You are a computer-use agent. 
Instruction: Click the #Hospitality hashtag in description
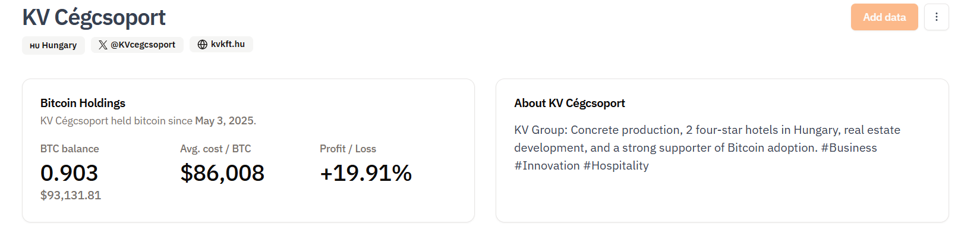click(616, 165)
